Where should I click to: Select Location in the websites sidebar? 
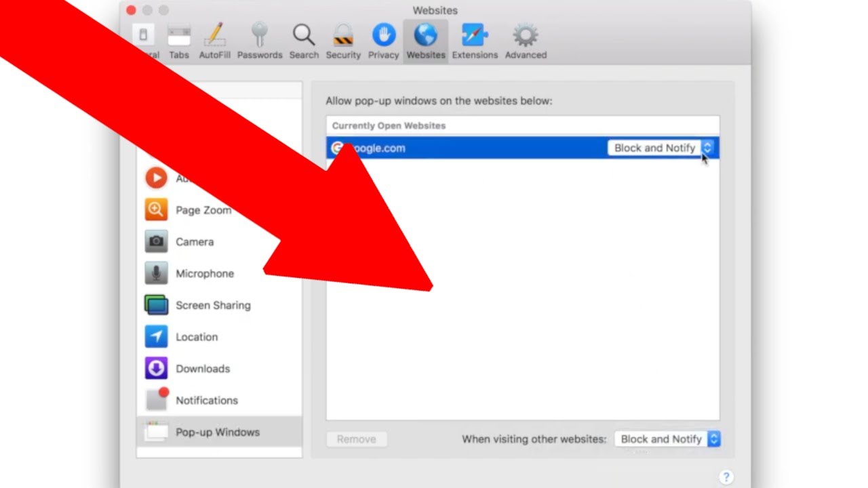[197, 337]
